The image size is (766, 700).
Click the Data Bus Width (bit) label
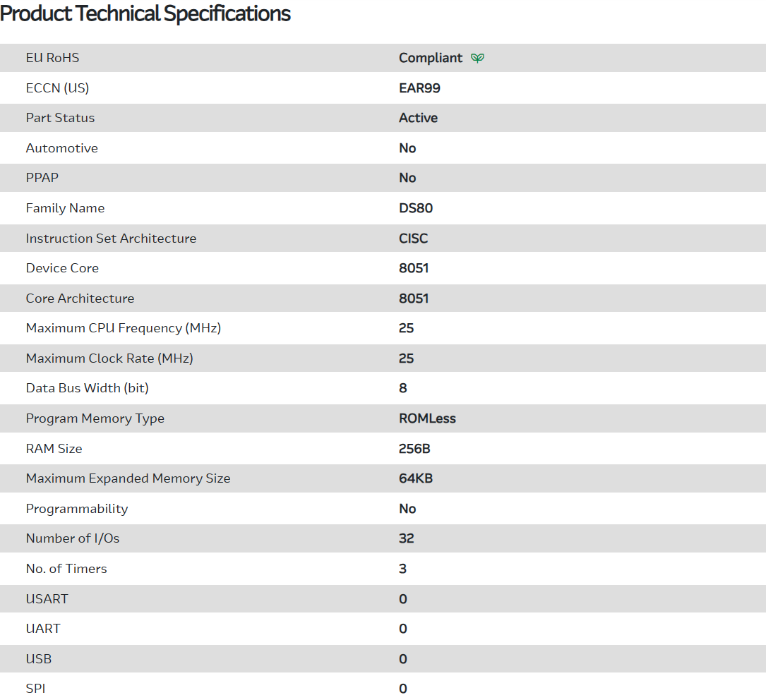pyautogui.click(x=87, y=388)
